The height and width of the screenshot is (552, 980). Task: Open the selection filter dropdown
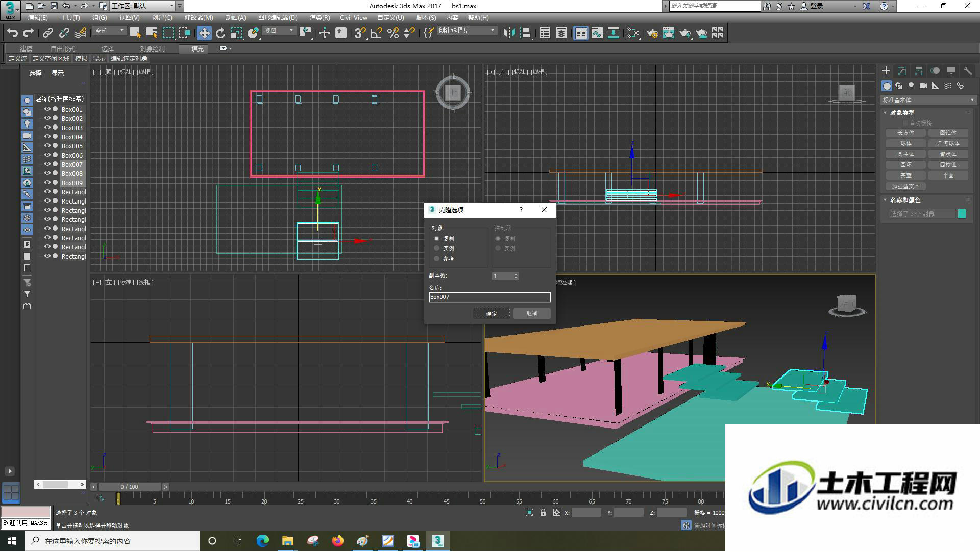tap(110, 31)
